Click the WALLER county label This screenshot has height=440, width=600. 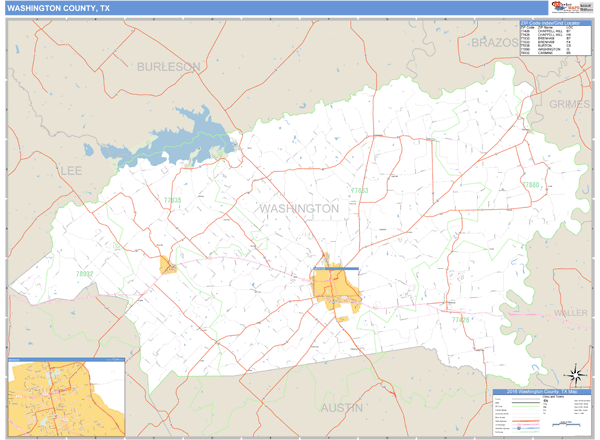571,313
